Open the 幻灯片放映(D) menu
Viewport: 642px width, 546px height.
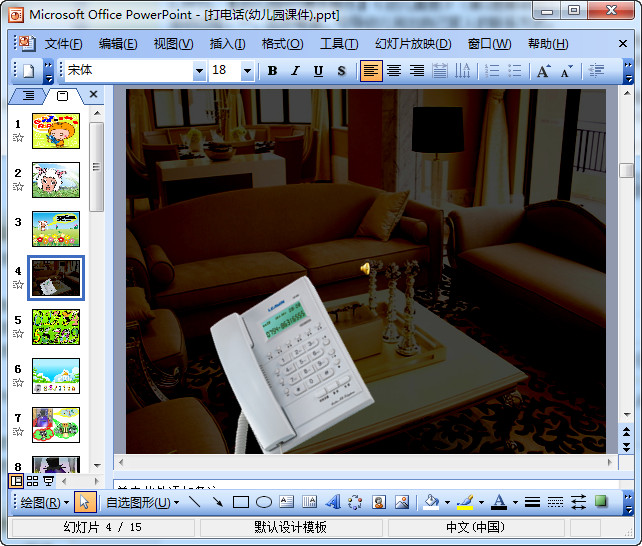click(x=413, y=44)
